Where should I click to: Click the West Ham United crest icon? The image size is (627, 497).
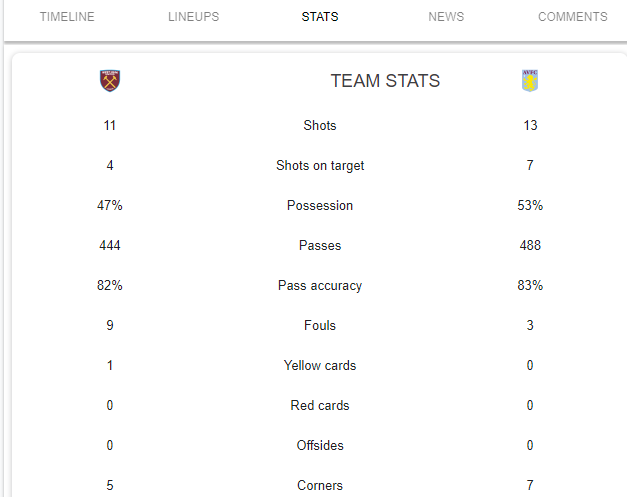[x=110, y=81]
